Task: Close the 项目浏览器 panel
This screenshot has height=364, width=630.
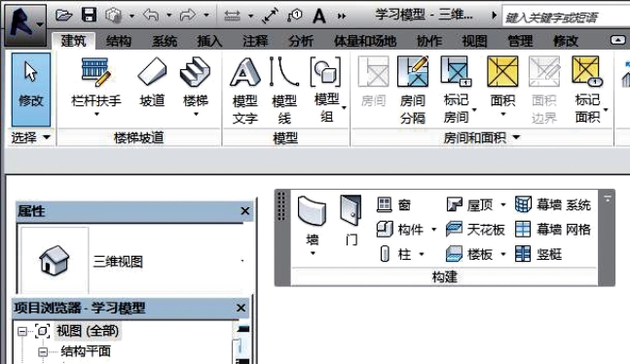Action: point(241,308)
